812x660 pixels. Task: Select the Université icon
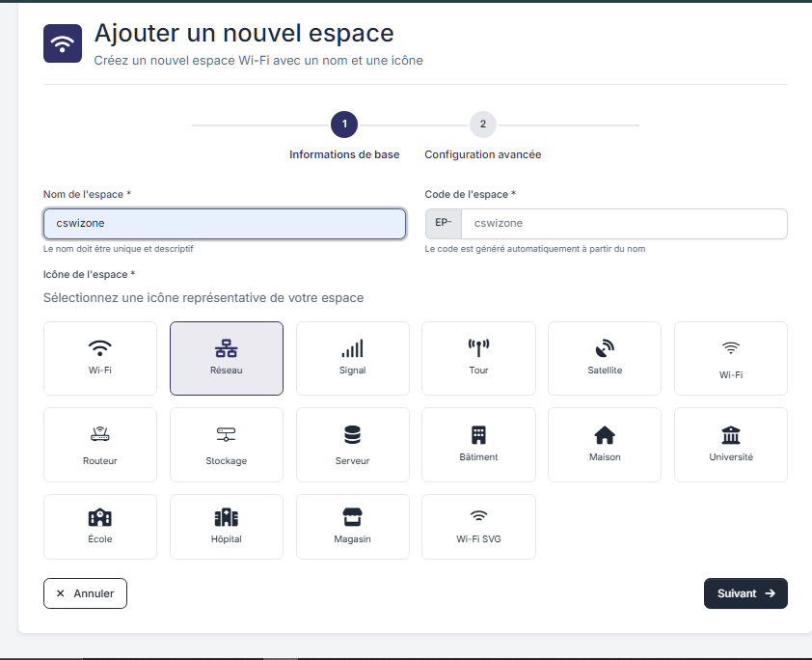pyautogui.click(x=730, y=445)
